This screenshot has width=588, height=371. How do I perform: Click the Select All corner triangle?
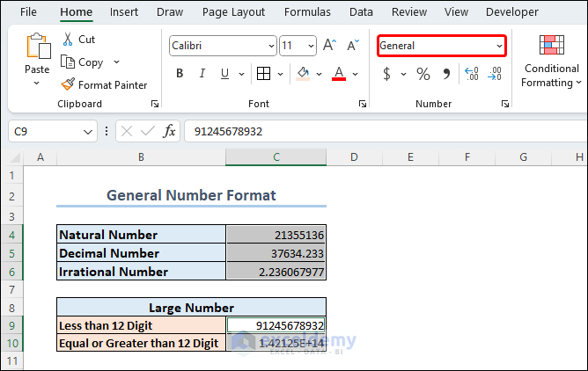tap(15, 157)
